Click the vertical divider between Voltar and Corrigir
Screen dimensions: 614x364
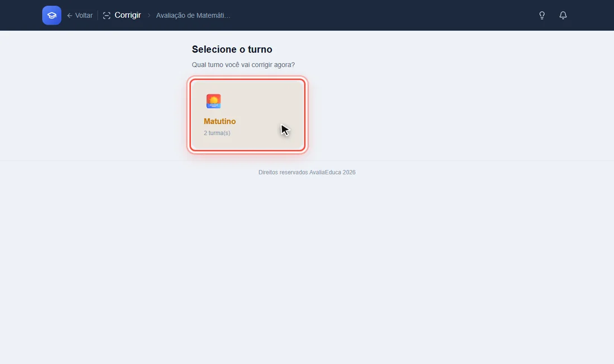(x=98, y=16)
